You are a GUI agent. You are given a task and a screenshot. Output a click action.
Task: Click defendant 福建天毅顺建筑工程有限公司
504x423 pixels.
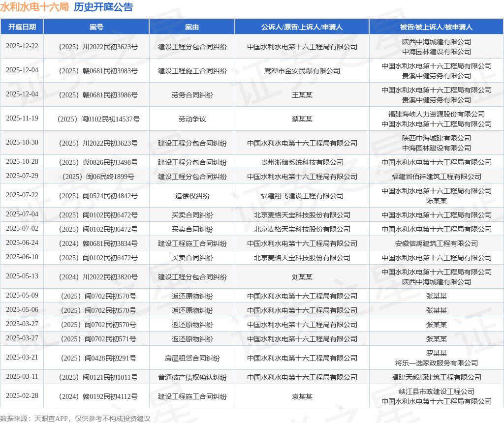[x=437, y=377]
